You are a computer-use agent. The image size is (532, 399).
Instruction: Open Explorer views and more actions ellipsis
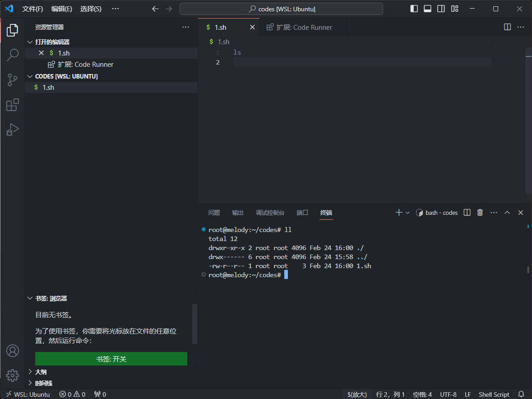coord(185,27)
